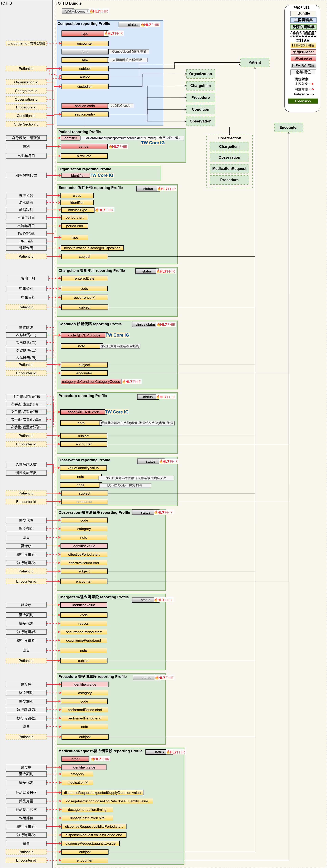The width and height of the screenshot is (327, 868).
Task: Click the HL7 FHIR logo beside serviceType
Action: coord(105,210)
